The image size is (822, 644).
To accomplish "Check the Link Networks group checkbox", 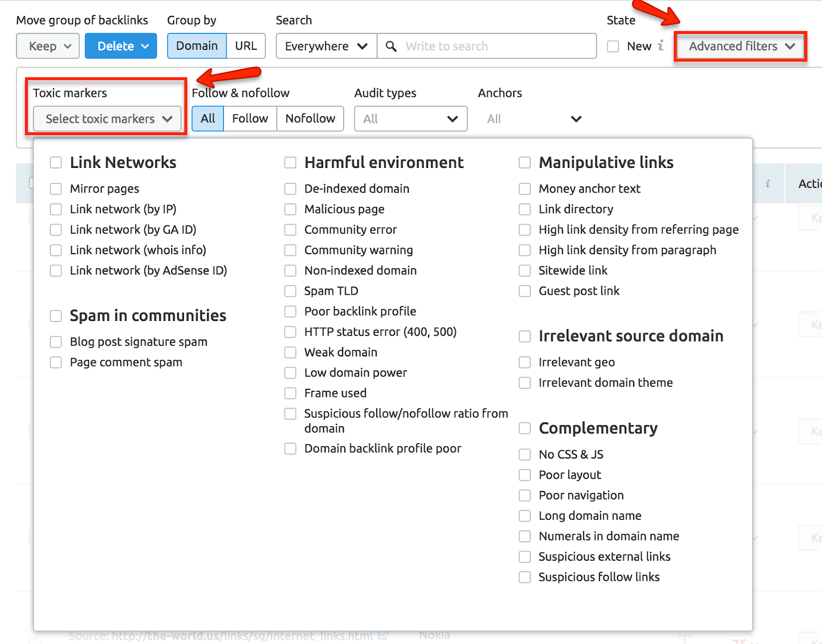I will [56, 163].
